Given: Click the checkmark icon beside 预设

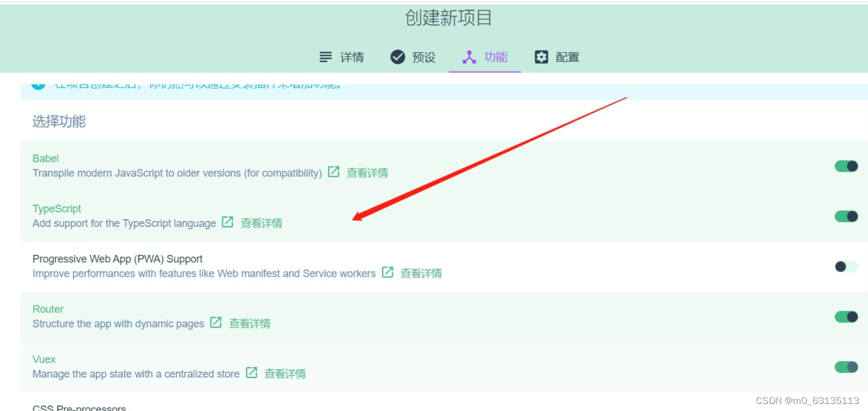Looking at the screenshot, I should coord(397,57).
